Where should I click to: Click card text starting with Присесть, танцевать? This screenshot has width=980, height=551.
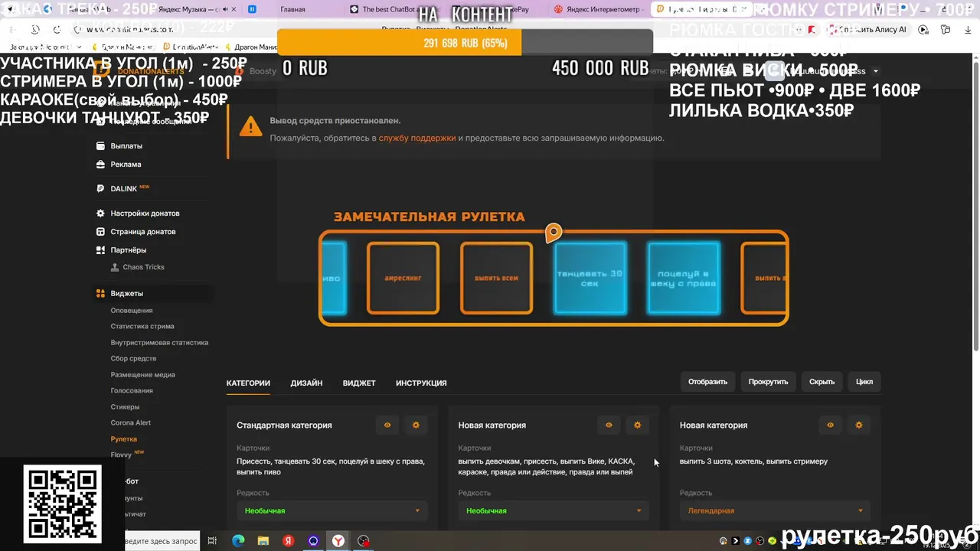(x=331, y=466)
